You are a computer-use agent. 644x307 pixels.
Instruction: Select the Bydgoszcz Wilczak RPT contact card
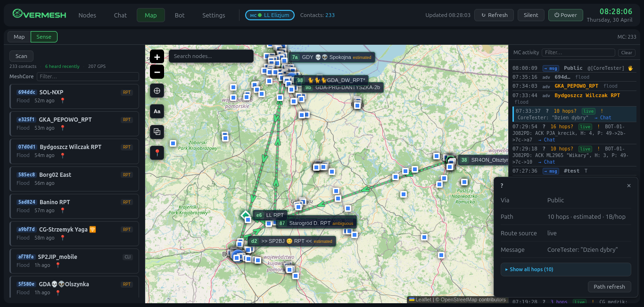click(74, 151)
